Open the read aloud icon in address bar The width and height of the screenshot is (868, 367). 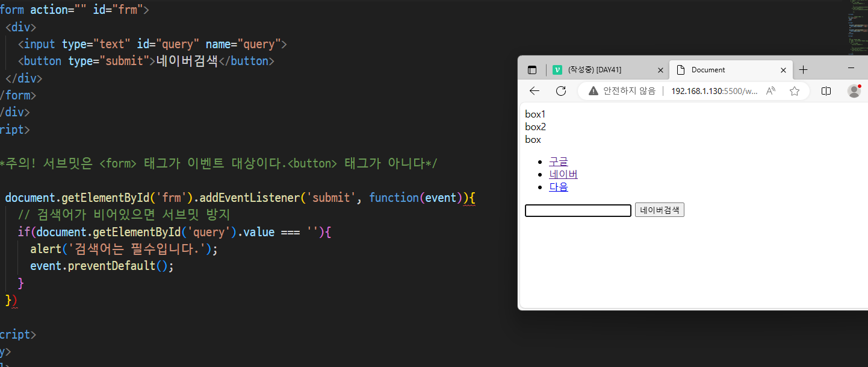[770, 91]
